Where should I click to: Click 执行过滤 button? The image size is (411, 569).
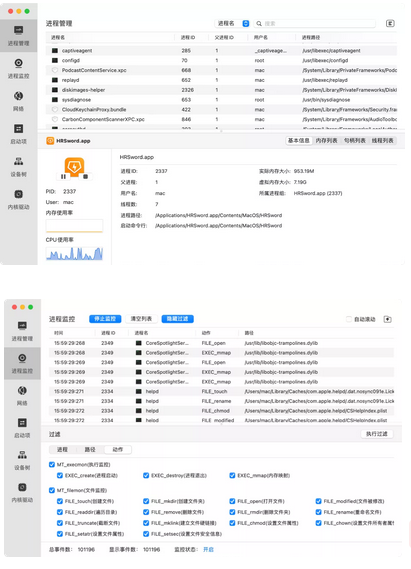pos(377,434)
